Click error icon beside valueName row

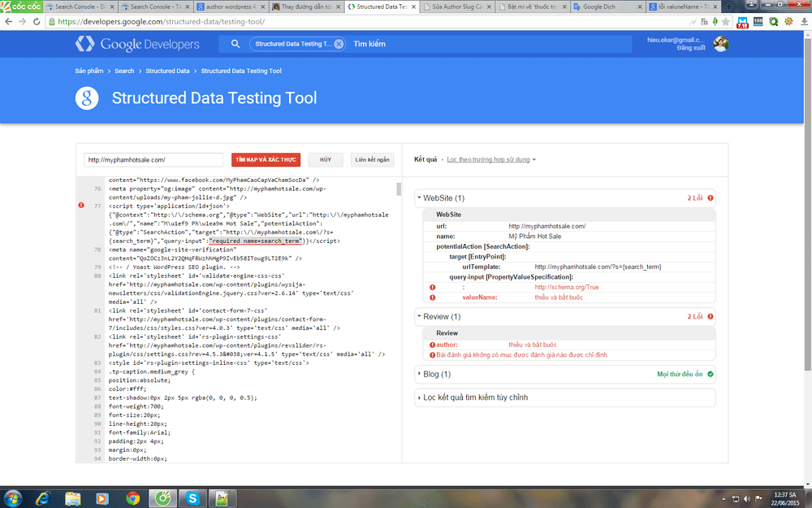tap(433, 297)
